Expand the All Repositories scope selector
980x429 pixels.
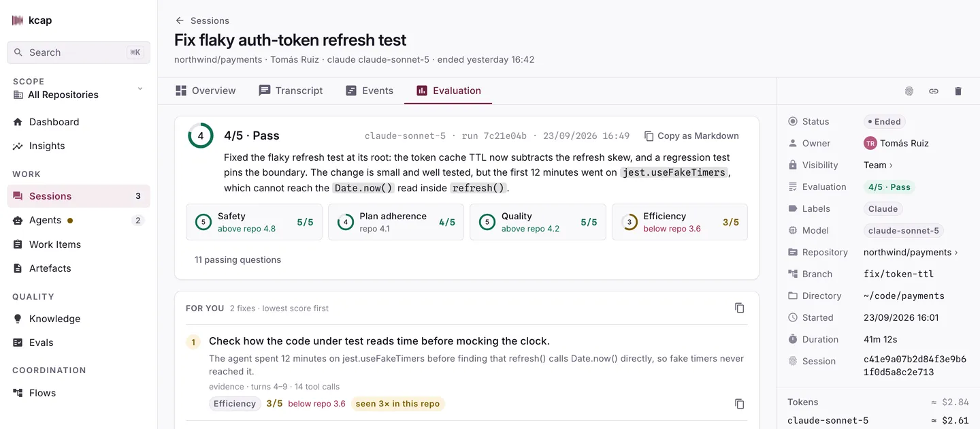point(78,89)
